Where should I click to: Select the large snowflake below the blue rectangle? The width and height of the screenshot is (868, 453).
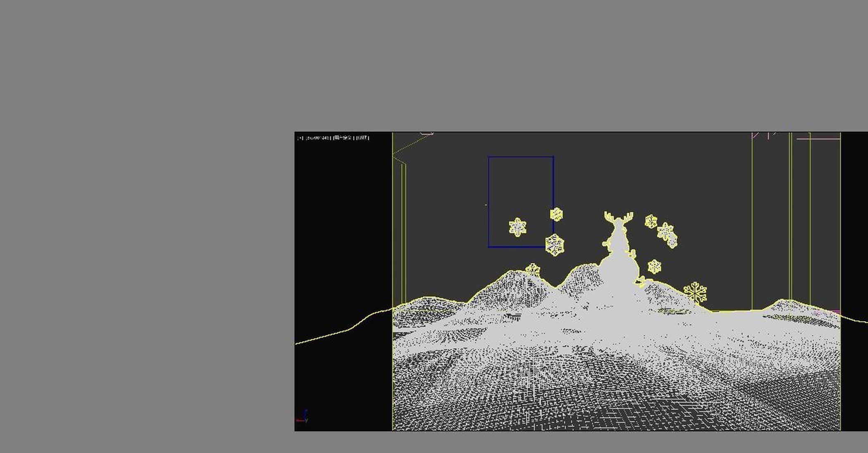click(x=555, y=245)
